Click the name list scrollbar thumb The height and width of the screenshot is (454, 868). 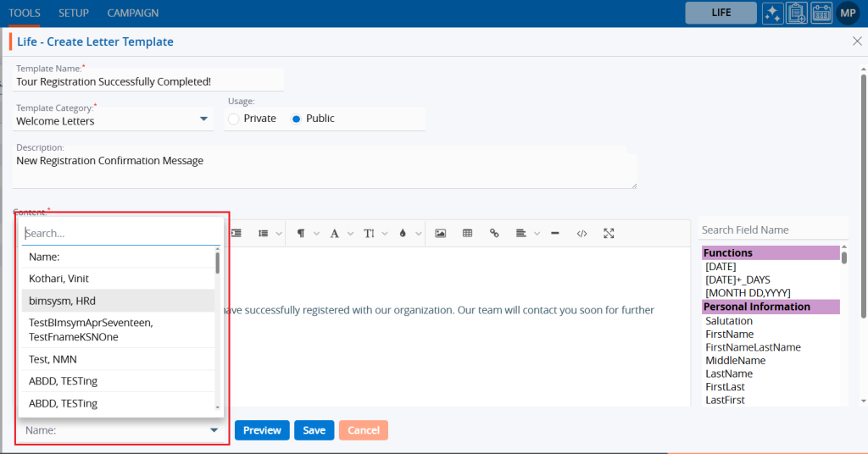click(218, 263)
